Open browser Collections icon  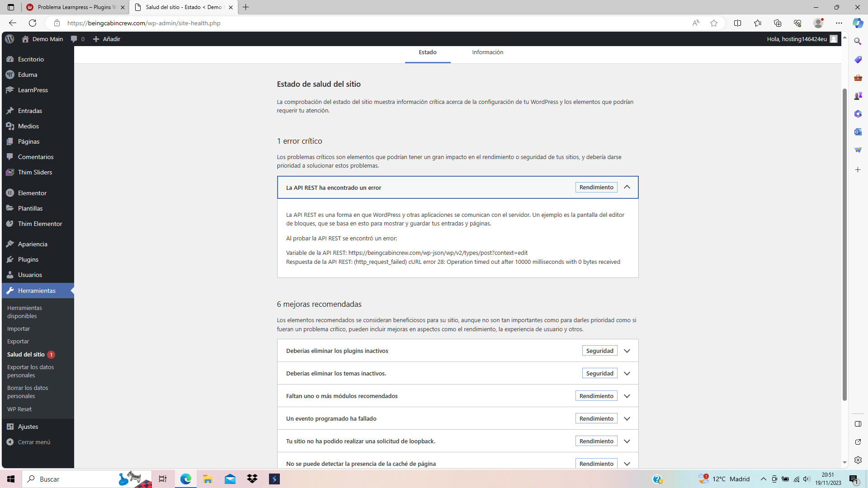[778, 23]
